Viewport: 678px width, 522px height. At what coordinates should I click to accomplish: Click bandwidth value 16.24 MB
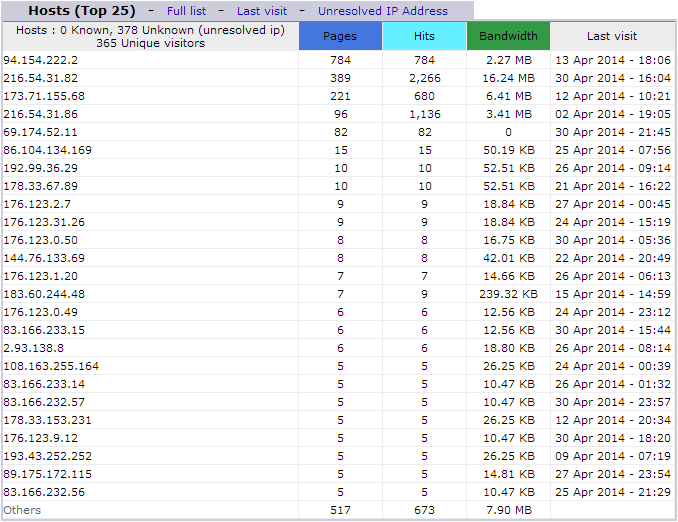(508, 78)
